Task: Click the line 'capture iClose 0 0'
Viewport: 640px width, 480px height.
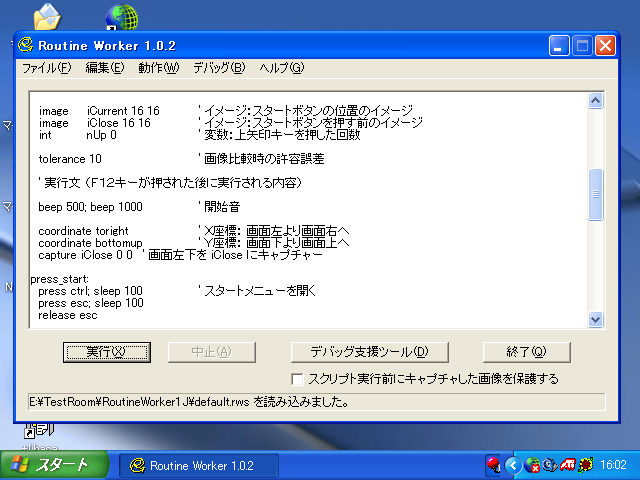Action: (85, 255)
